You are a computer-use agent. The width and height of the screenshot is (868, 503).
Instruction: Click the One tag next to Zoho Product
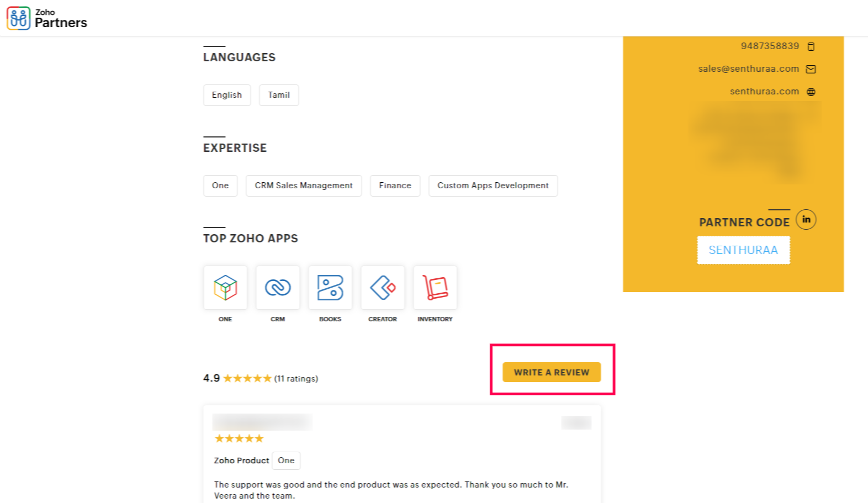[286, 460]
